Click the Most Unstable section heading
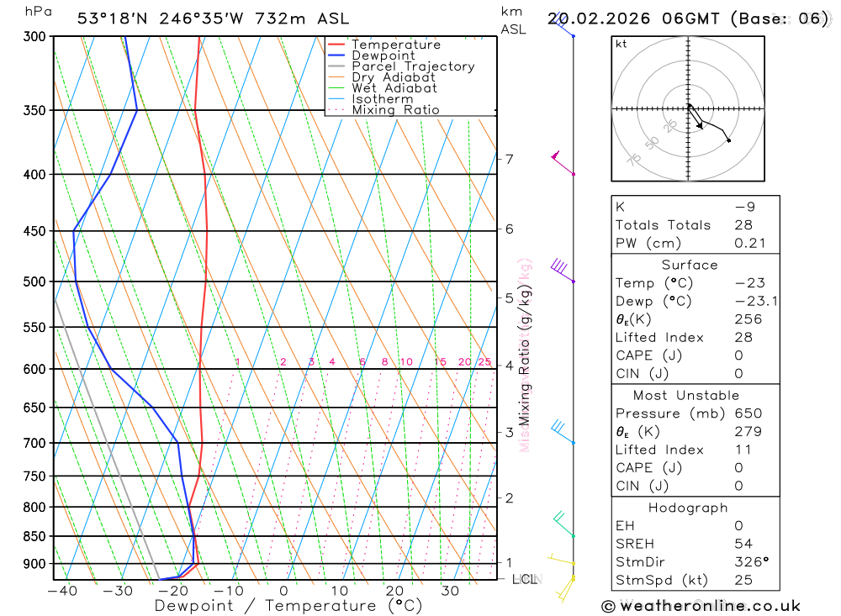841x616 pixels. coord(686,396)
